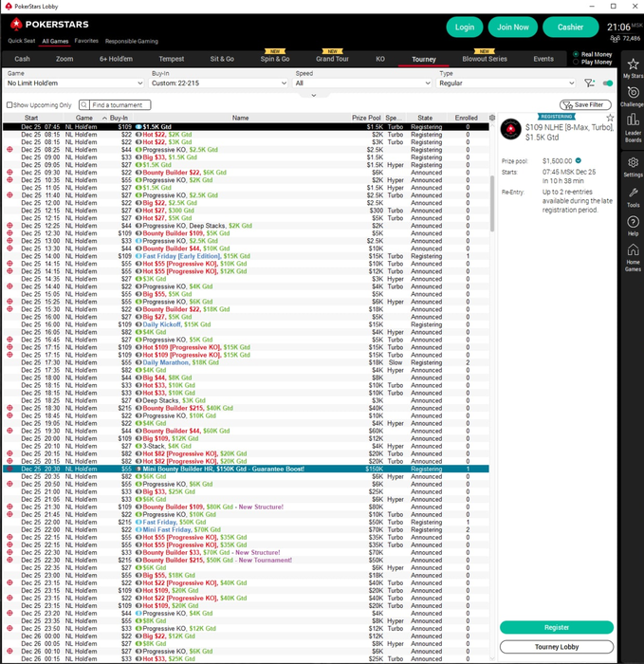
Task: Open the Favorites menu
Action: tap(86, 41)
